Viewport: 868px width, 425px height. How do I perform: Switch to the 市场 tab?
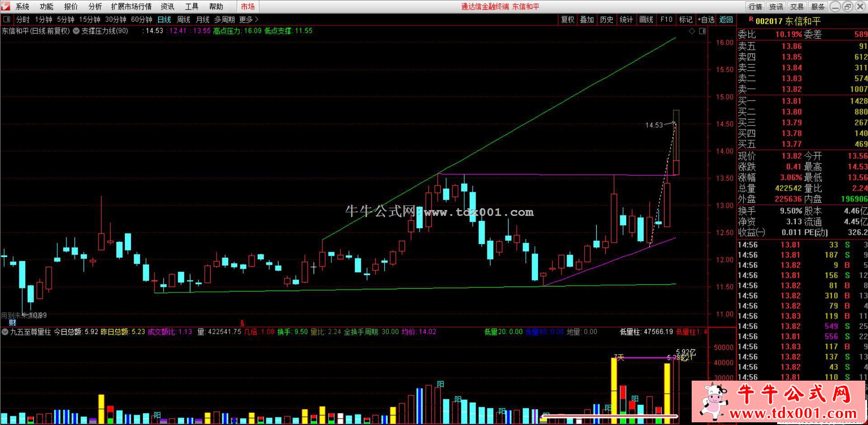pos(248,6)
